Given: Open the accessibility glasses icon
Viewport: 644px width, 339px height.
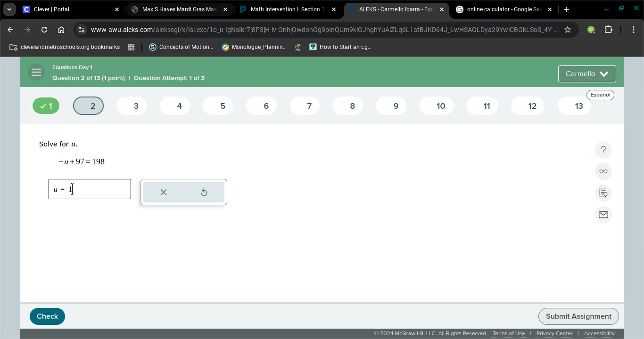Looking at the screenshot, I should (603, 171).
